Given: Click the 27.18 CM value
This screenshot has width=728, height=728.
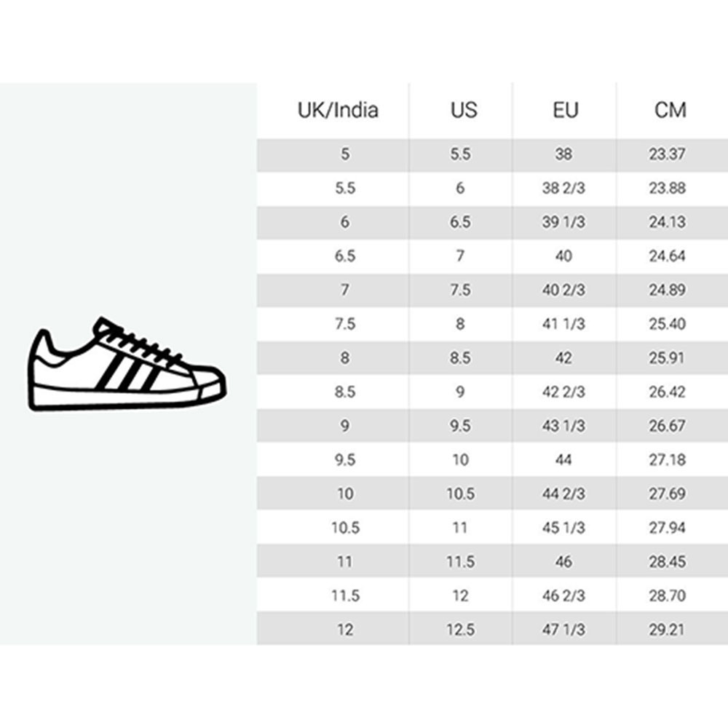Looking at the screenshot, I should [667, 459].
